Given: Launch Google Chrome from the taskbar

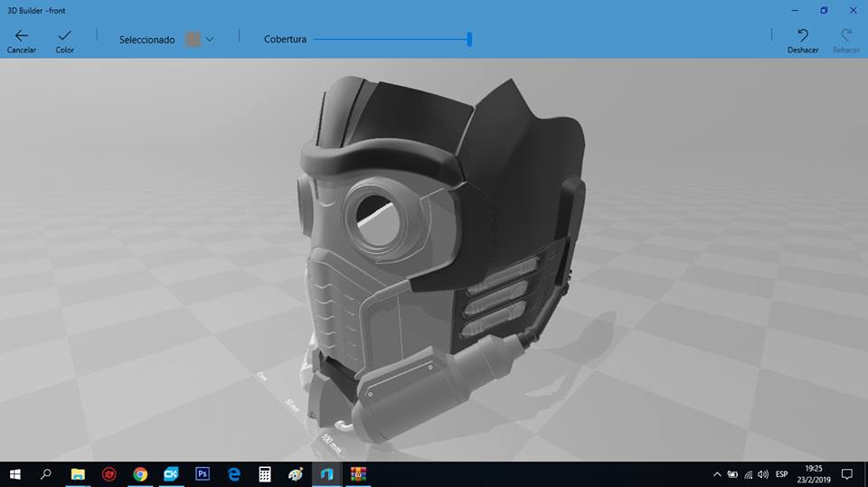Looking at the screenshot, I should [x=140, y=474].
